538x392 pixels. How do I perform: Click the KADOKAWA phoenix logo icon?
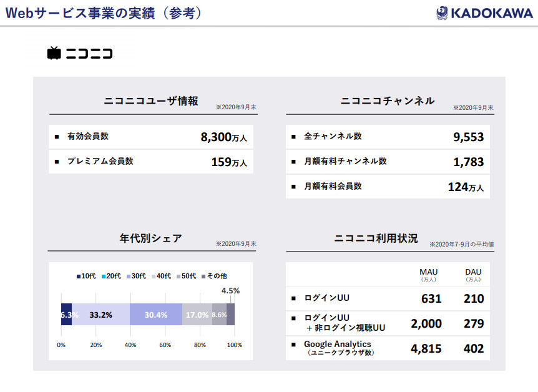pos(442,13)
